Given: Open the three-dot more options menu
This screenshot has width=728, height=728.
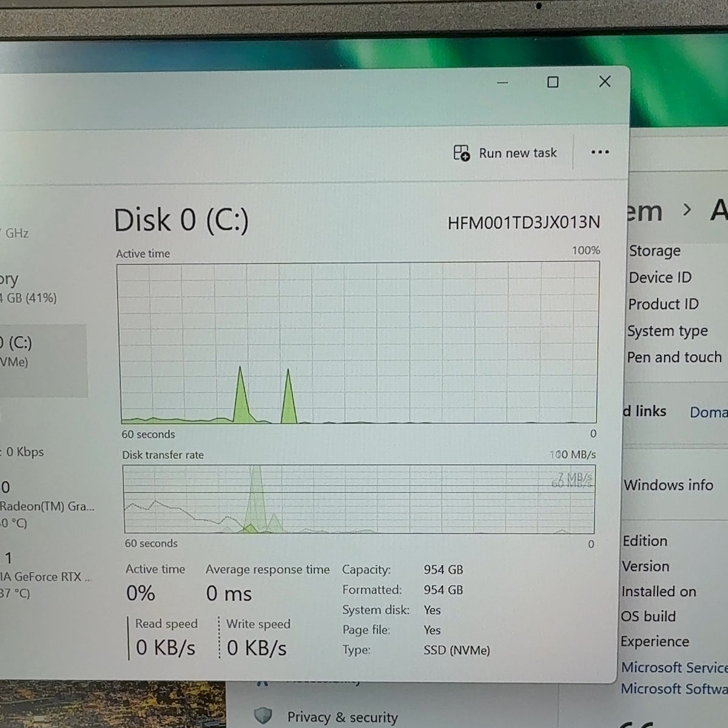Looking at the screenshot, I should 599,152.
